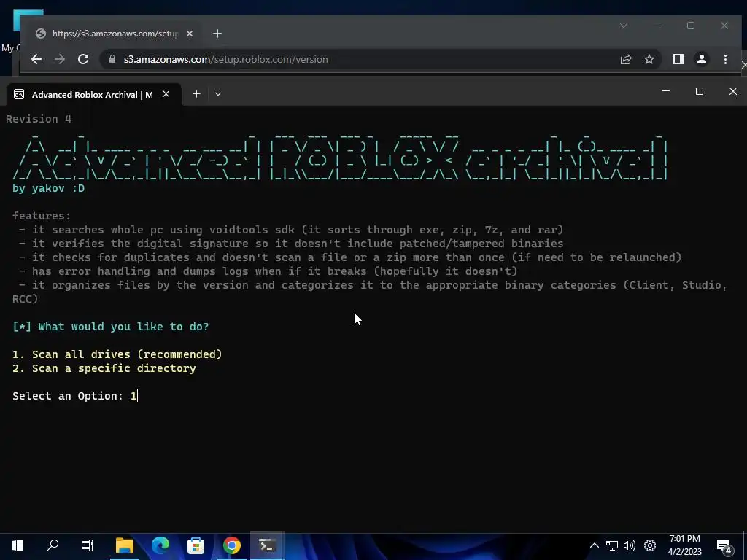Click the 'by yakov :D' text

pos(49,188)
